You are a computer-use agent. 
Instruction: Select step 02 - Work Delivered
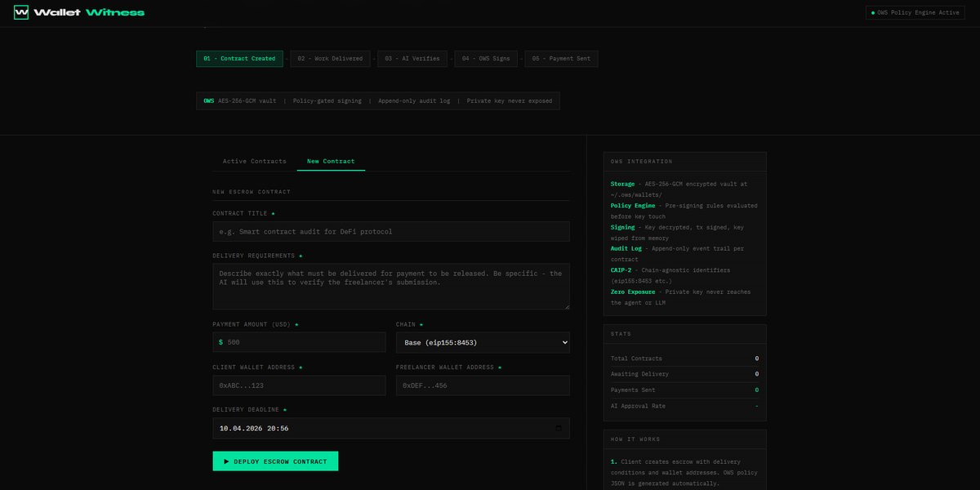pos(330,59)
